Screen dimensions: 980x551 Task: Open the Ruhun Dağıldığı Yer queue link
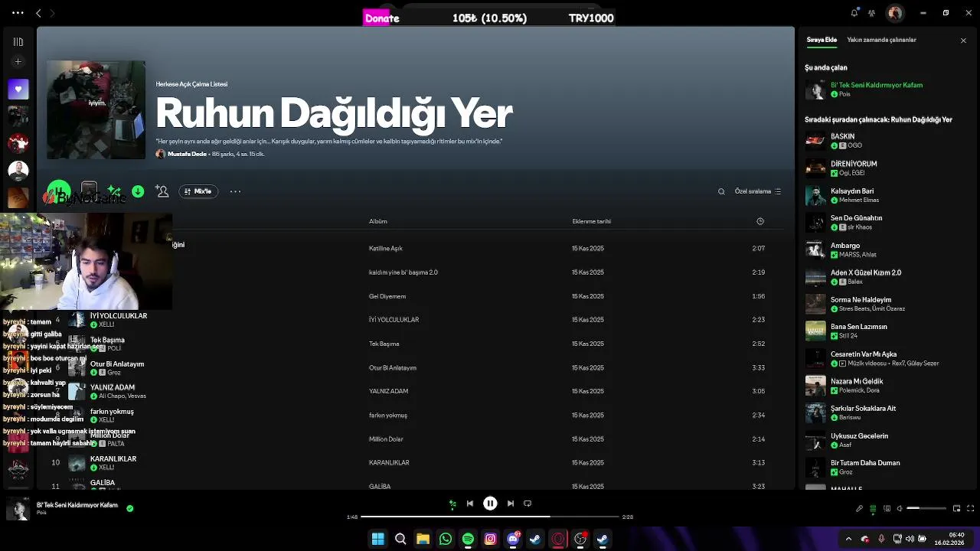pos(922,119)
